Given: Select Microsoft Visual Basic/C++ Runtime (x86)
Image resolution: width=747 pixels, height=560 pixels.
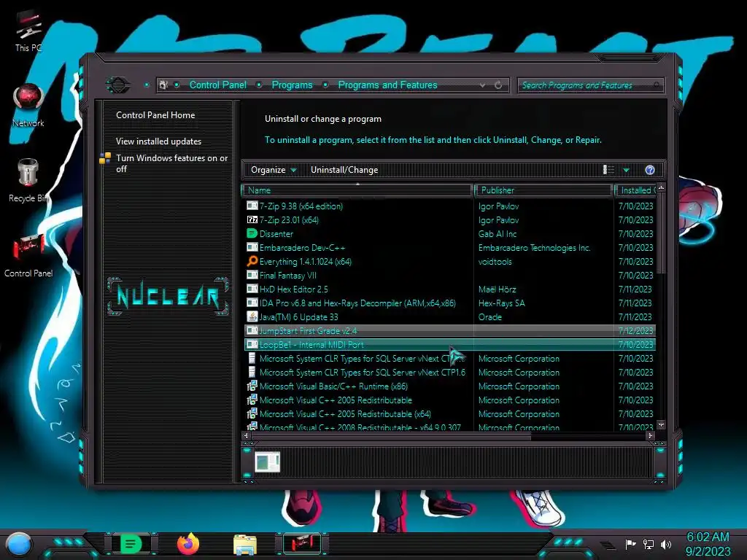Looking at the screenshot, I should [449, 386].
